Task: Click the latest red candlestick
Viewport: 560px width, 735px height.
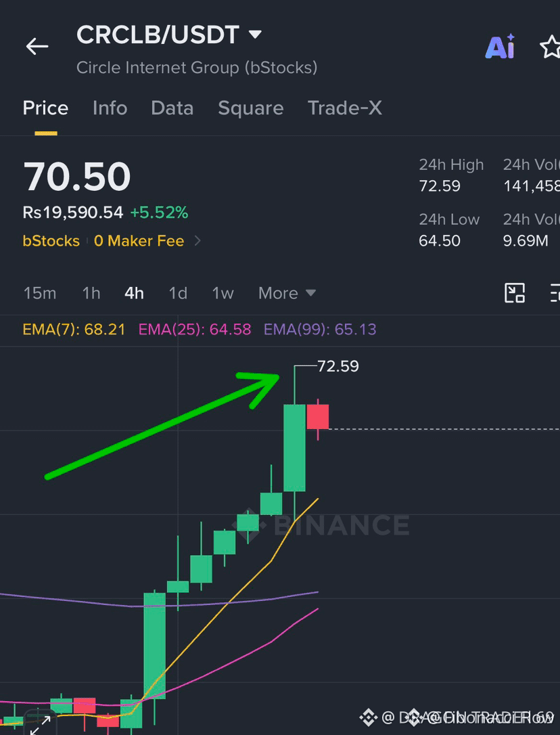Action: [x=318, y=417]
